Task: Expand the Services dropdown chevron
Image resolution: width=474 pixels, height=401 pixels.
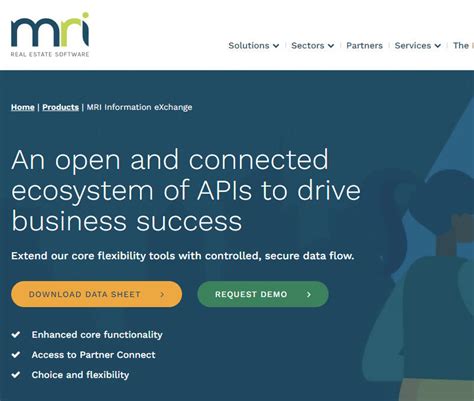Action: (438, 46)
